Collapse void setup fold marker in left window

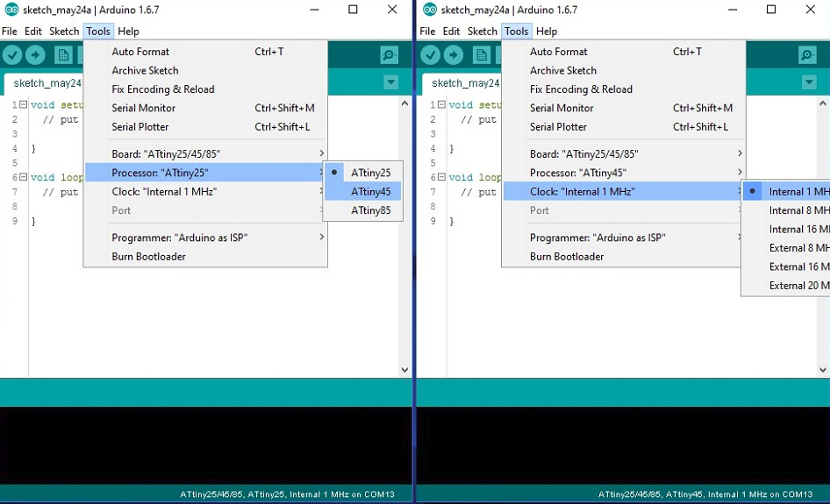coord(24,104)
